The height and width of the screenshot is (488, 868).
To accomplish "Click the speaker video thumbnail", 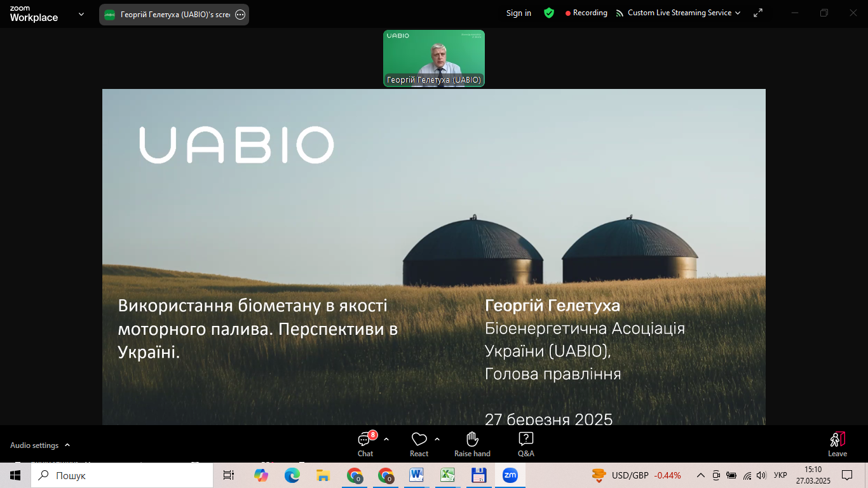I will point(434,58).
